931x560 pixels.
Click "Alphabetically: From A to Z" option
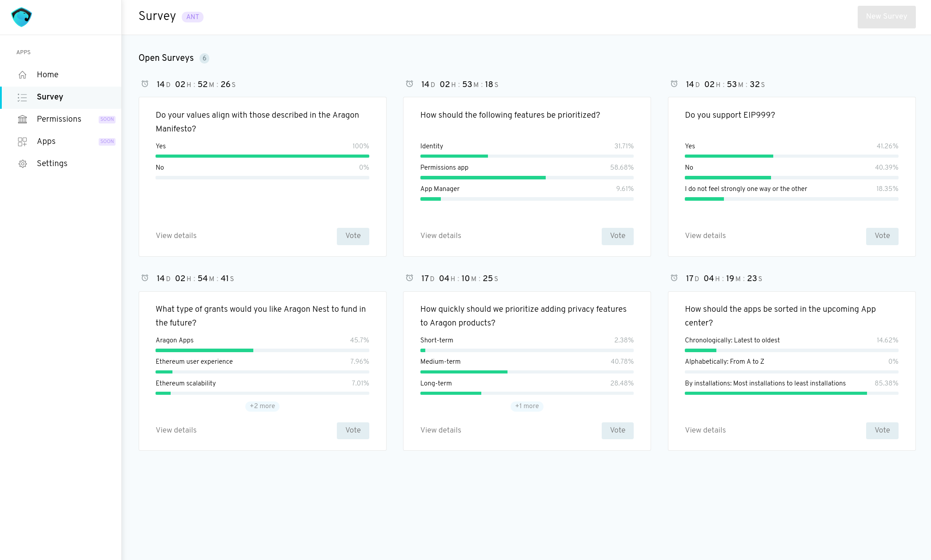(724, 362)
